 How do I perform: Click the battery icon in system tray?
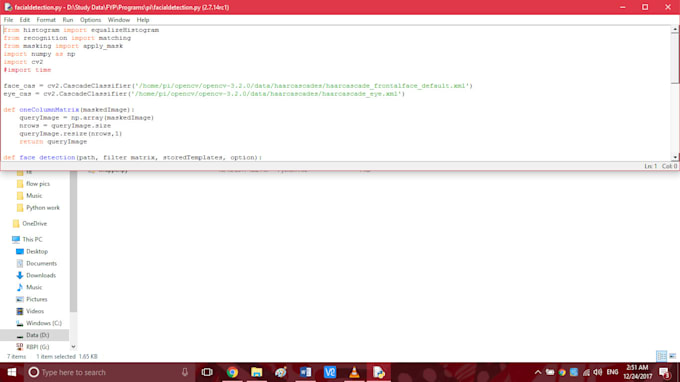coord(550,372)
